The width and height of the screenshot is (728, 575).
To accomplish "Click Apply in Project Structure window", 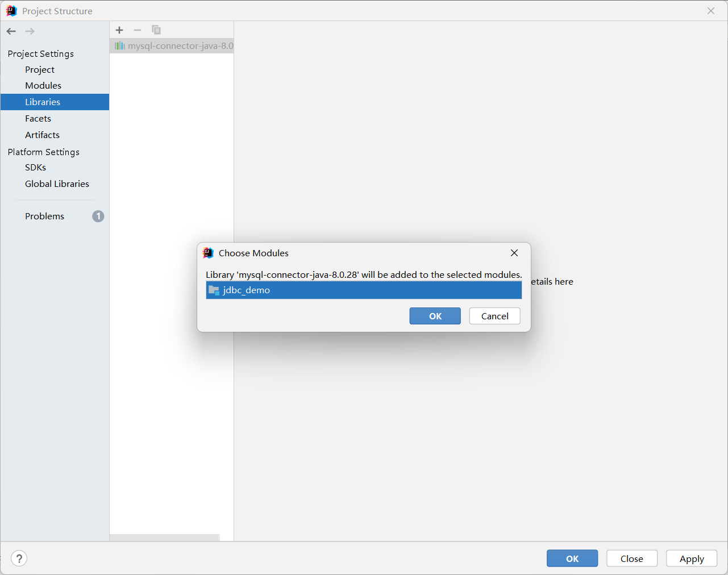I will pos(692,559).
